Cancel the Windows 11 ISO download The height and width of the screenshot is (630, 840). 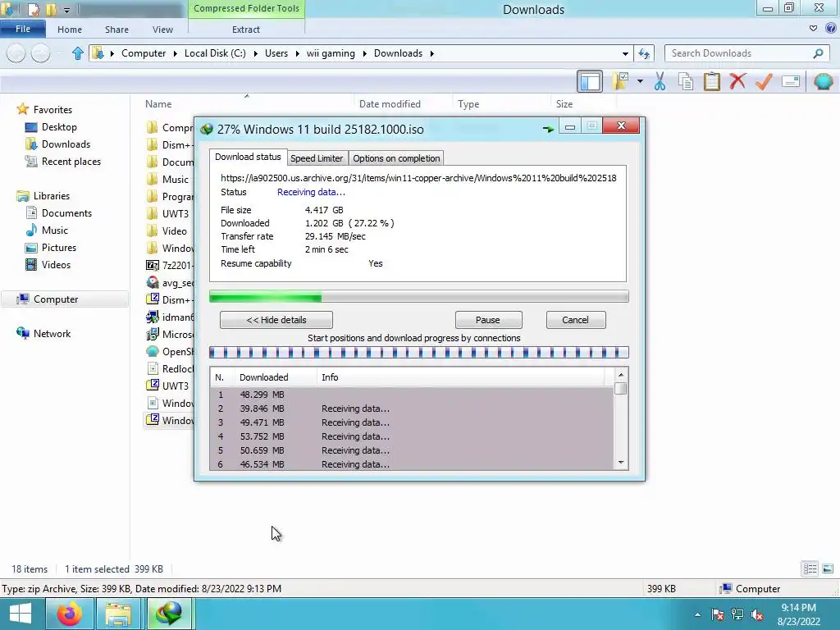point(575,320)
